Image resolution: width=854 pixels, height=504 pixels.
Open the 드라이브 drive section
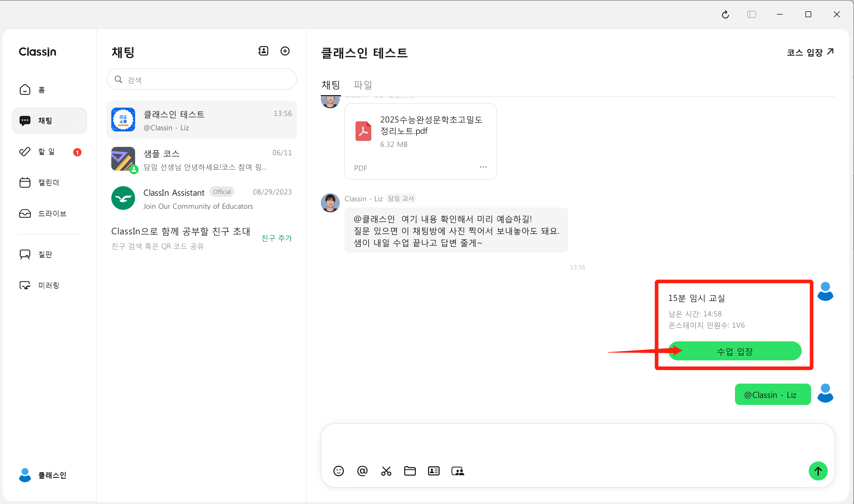pos(49,213)
